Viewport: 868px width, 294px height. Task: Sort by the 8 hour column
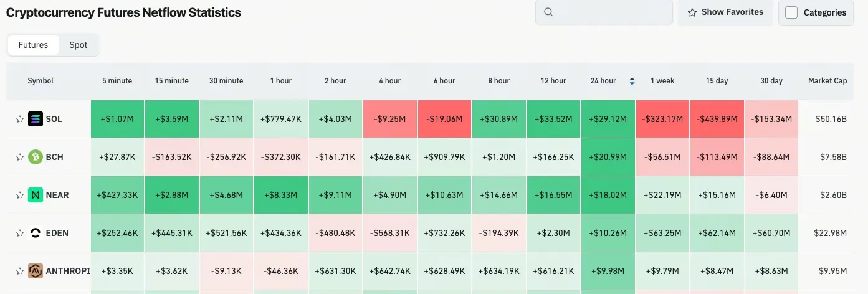[x=498, y=81]
